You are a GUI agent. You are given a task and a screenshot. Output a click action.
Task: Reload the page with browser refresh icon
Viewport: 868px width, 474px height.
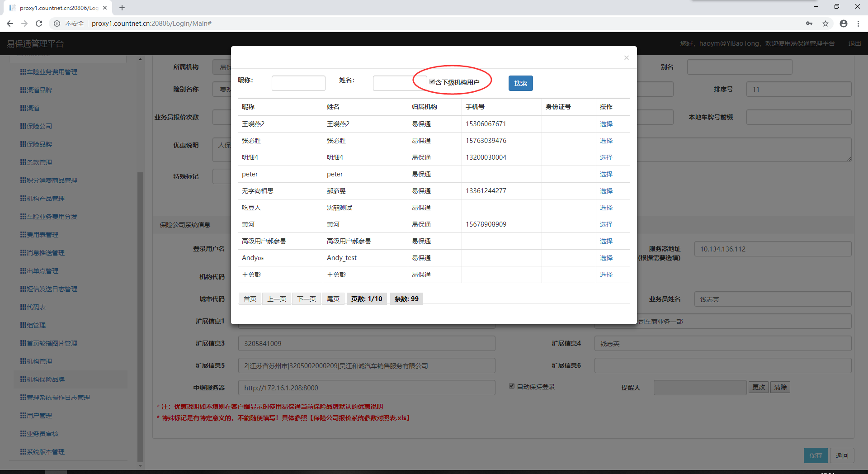click(x=39, y=24)
